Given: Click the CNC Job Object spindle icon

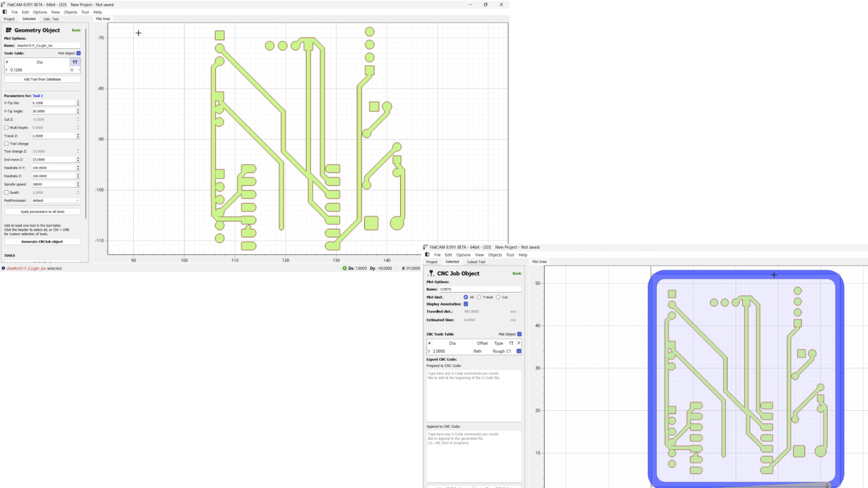Looking at the screenshot, I should (431, 273).
